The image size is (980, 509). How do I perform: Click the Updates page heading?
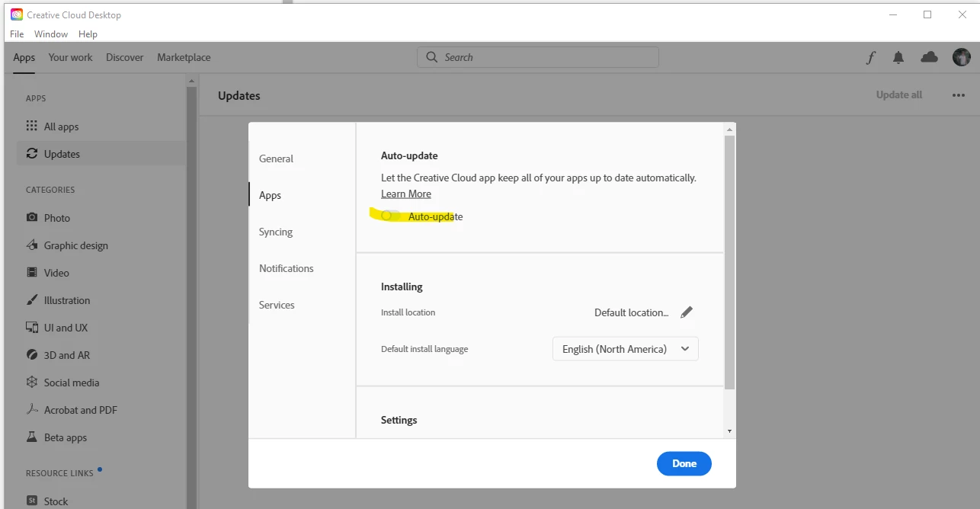(239, 96)
